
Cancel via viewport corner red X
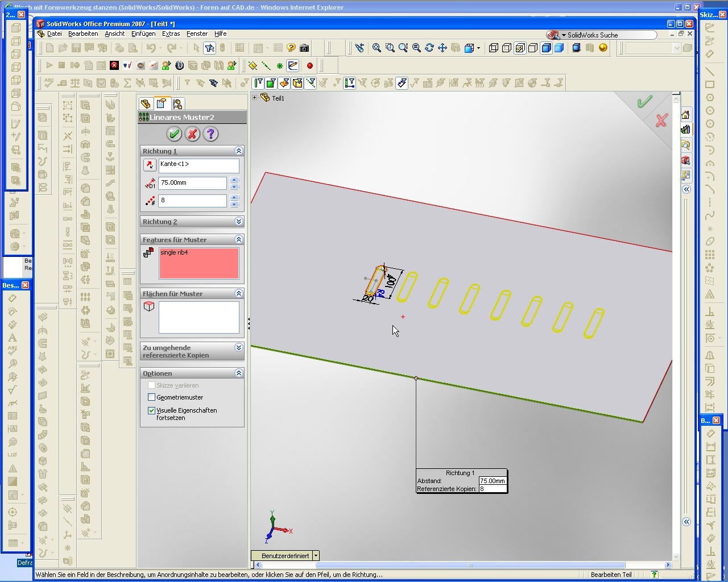(x=661, y=120)
